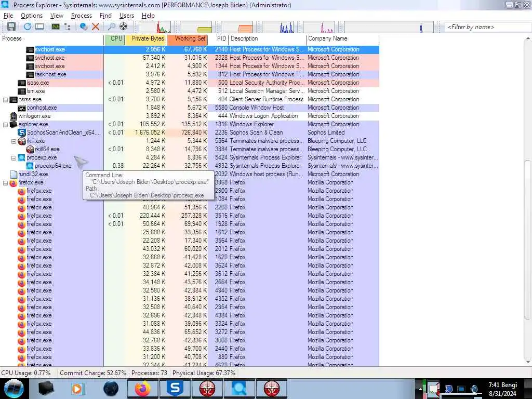Click the winlogon.exe process icon
This screenshot has height=399, width=532.
pyautogui.click(x=13, y=116)
